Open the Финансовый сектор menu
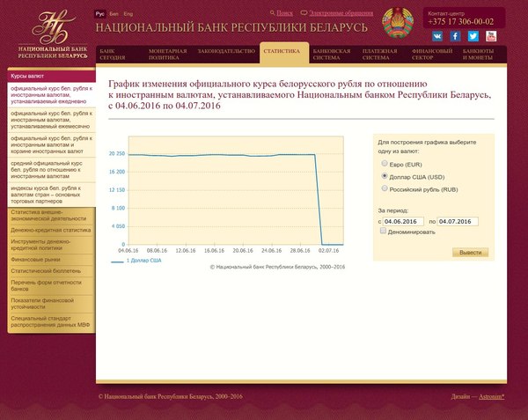Screen dimensions: 528x420 coord(432,55)
